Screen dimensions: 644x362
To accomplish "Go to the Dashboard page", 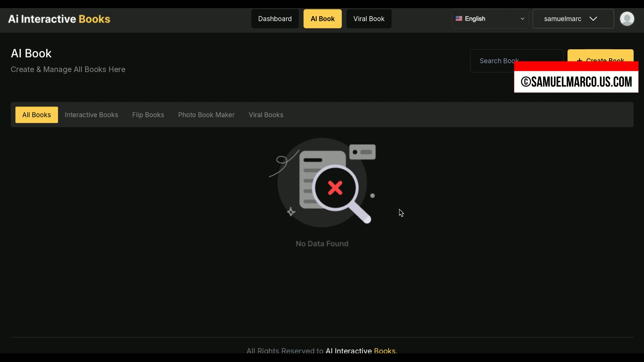I will click(275, 19).
